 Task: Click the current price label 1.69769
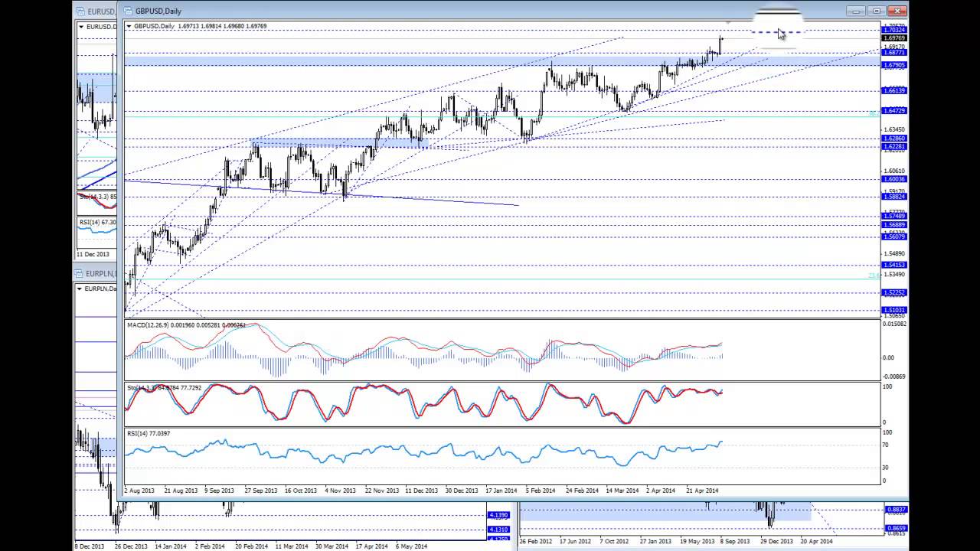click(894, 37)
